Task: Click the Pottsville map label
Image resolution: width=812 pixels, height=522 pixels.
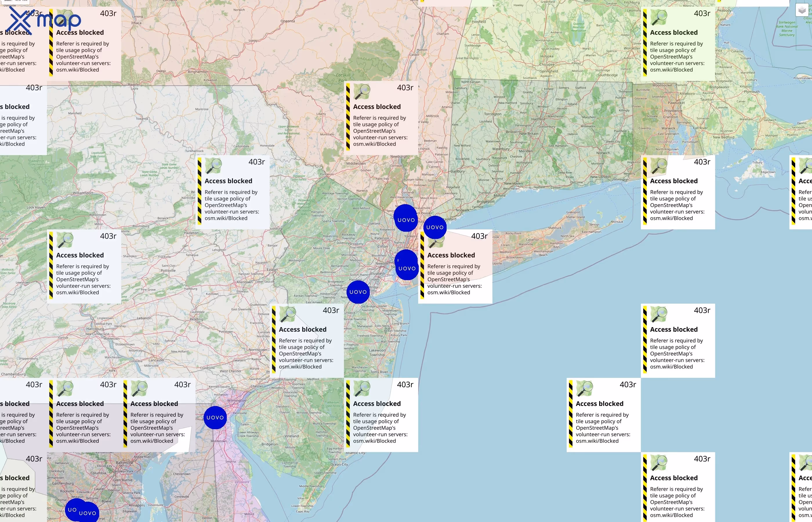Action: 168,271
